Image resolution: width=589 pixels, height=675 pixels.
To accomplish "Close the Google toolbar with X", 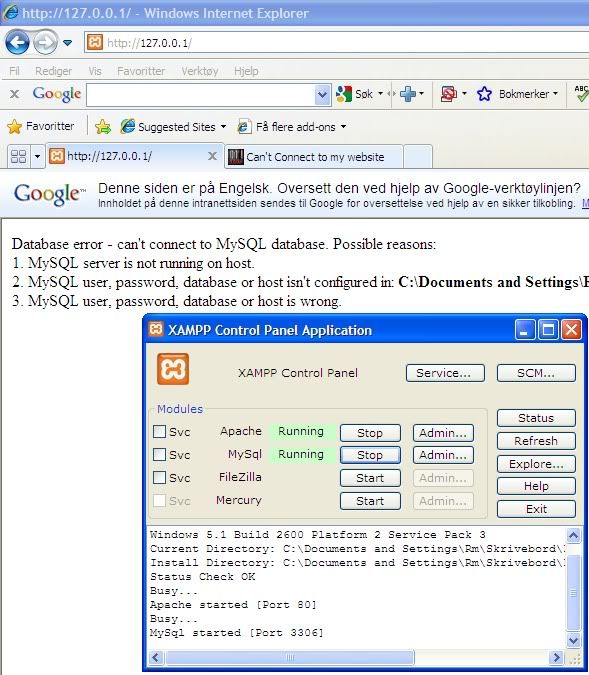I will click(14, 94).
